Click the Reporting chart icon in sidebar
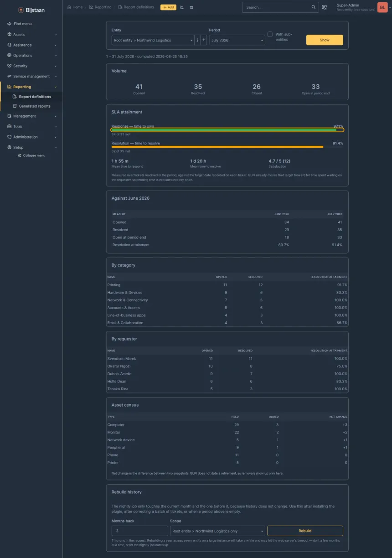 click(x=9, y=87)
